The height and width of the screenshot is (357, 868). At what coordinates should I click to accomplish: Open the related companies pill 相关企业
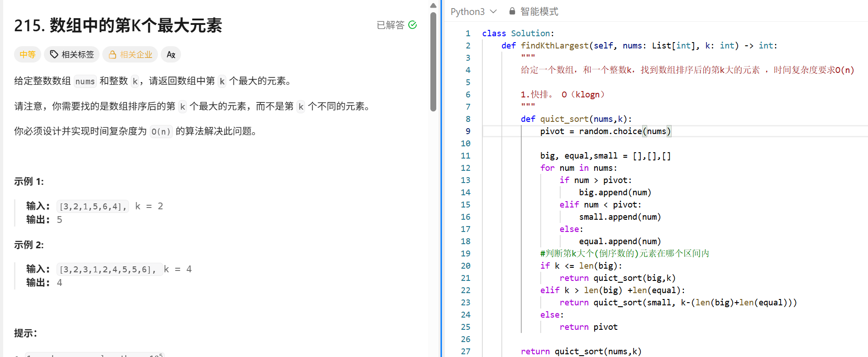coord(130,54)
